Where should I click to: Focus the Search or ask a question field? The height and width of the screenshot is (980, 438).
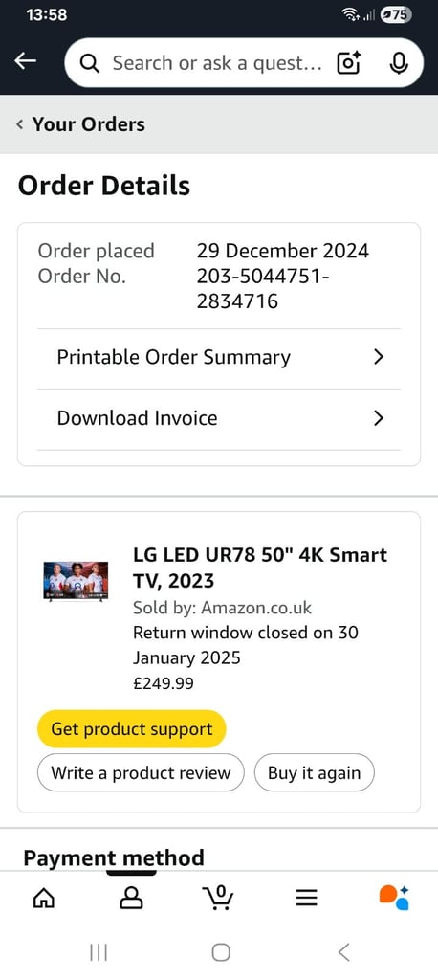[217, 62]
